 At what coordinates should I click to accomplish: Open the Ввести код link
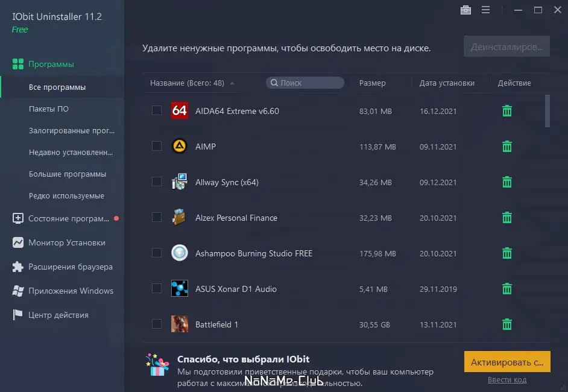click(x=507, y=380)
